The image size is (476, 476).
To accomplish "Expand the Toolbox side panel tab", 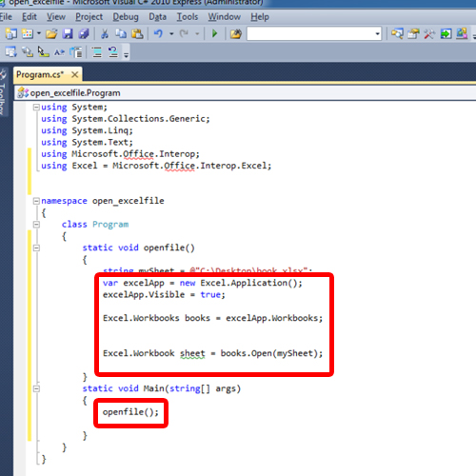I will pos(3,92).
